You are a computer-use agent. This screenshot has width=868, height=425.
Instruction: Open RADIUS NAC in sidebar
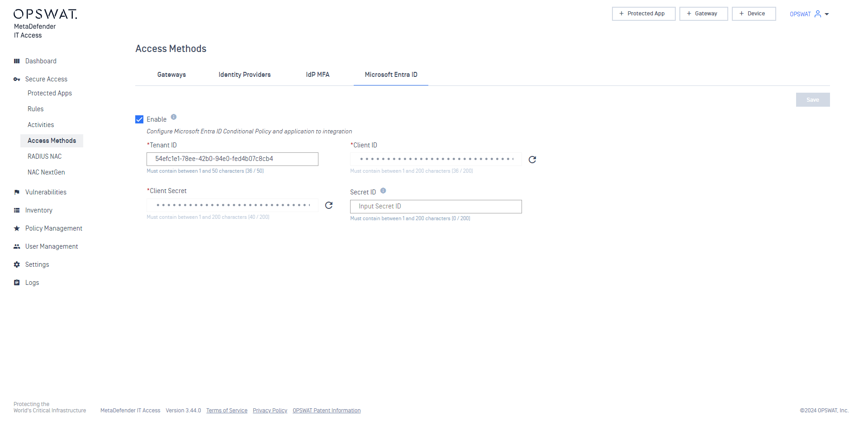coord(44,156)
